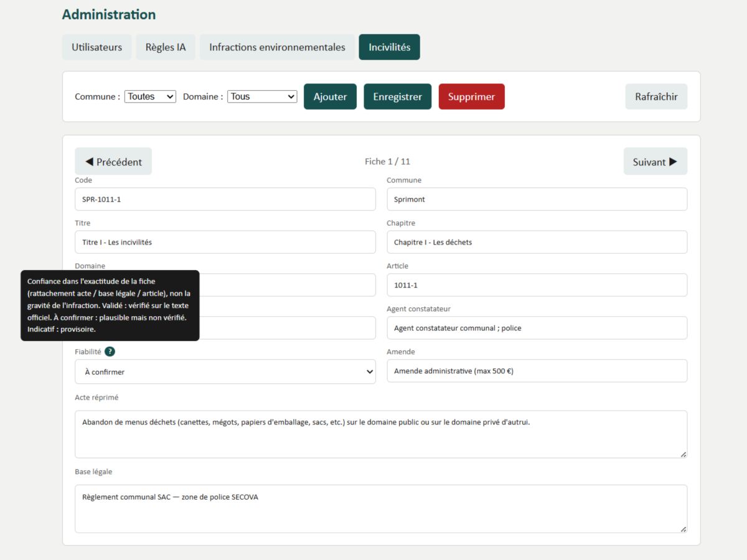Open the Domaine filter dropdown
Image resolution: width=747 pixels, height=560 pixels.
point(262,96)
